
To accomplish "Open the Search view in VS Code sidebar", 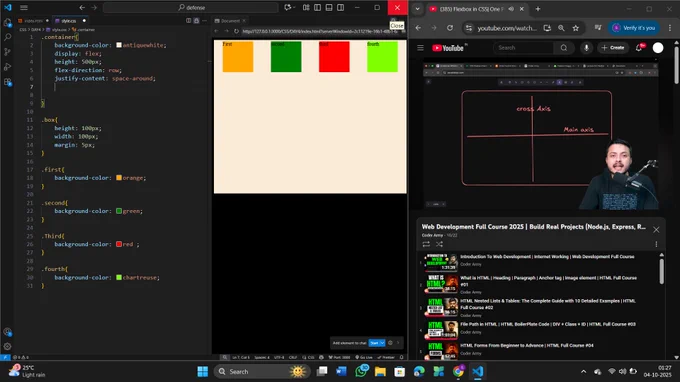I will click(7, 37).
